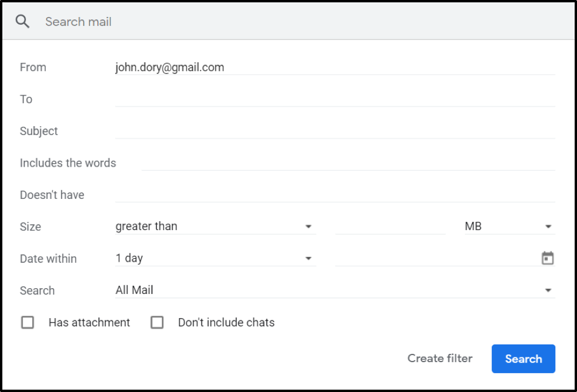Click the blue Search button

click(x=523, y=359)
